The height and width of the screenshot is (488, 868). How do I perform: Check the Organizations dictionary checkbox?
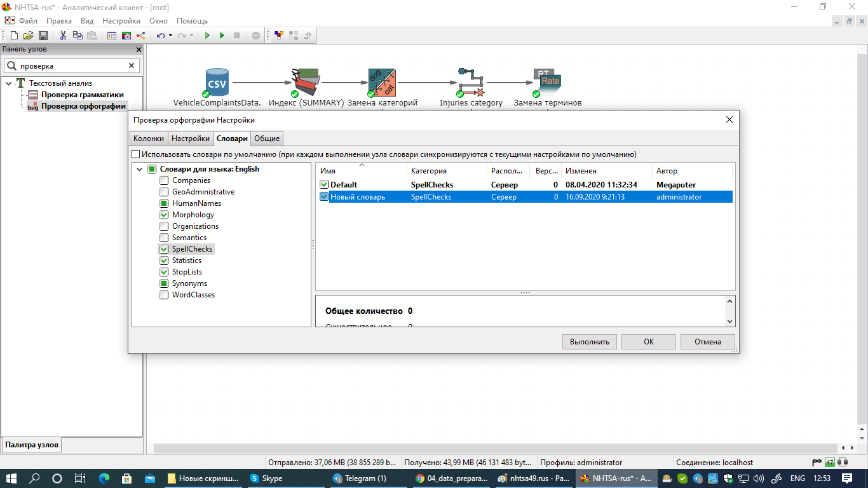[164, 226]
